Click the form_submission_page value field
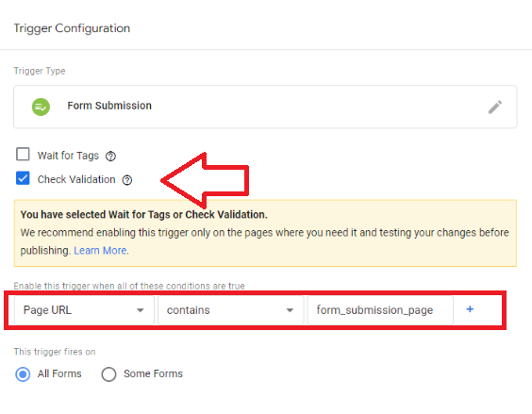Viewport: 532px width, 414px height. (380, 310)
